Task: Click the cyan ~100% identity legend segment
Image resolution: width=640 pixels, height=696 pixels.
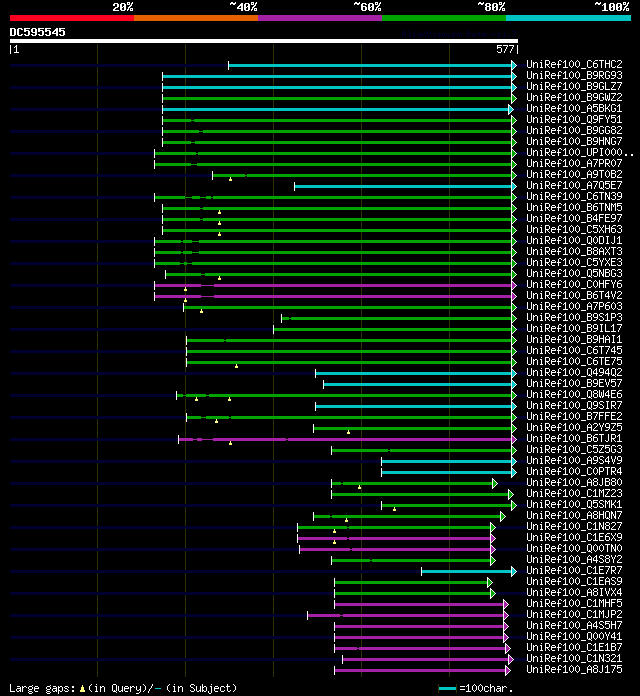Action: click(569, 18)
